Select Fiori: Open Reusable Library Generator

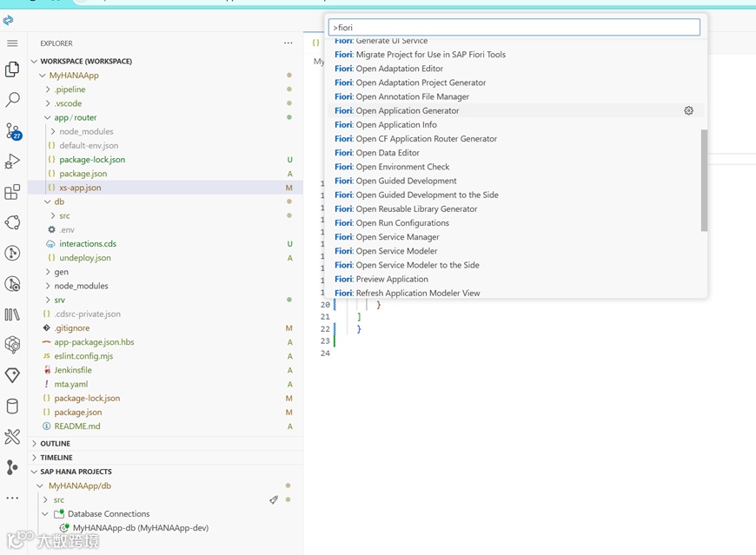point(516,208)
